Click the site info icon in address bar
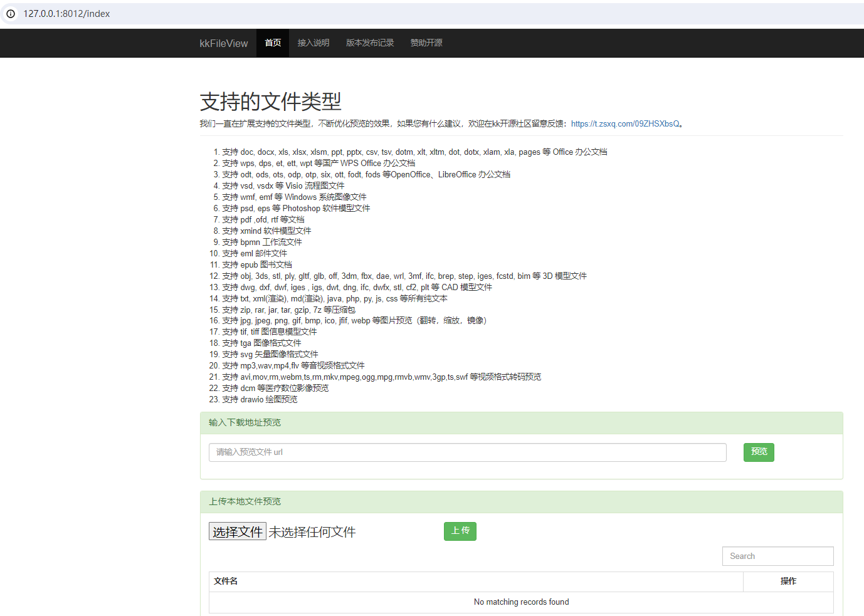864x616 pixels. (x=11, y=14)
